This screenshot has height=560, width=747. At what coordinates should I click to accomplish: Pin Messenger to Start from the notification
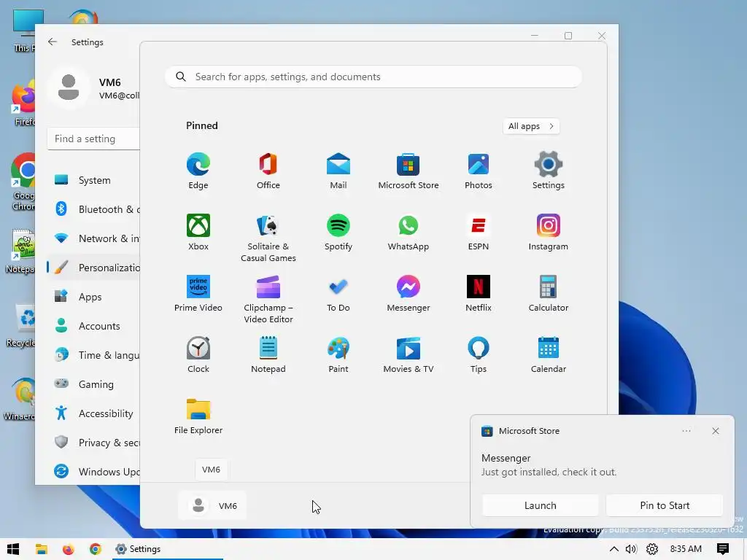point(665,505)
